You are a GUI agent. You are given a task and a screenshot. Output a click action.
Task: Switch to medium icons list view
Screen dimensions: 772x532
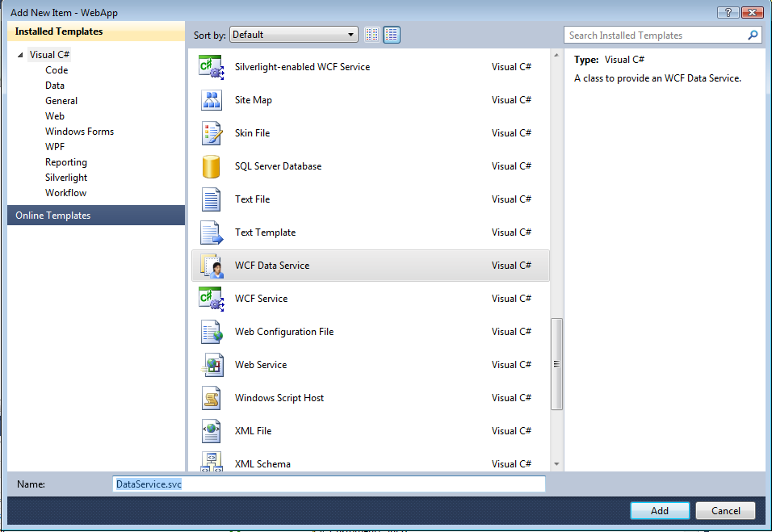[x=392, y=35]
